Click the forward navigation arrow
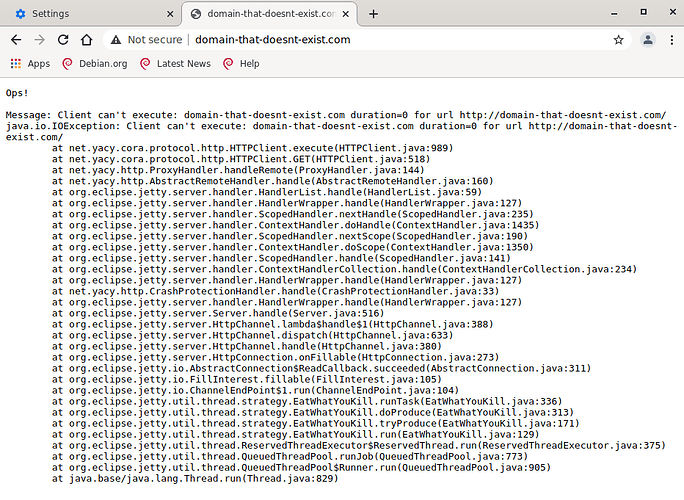This screenshot has width=684, height=500. [x=40, y=40]
